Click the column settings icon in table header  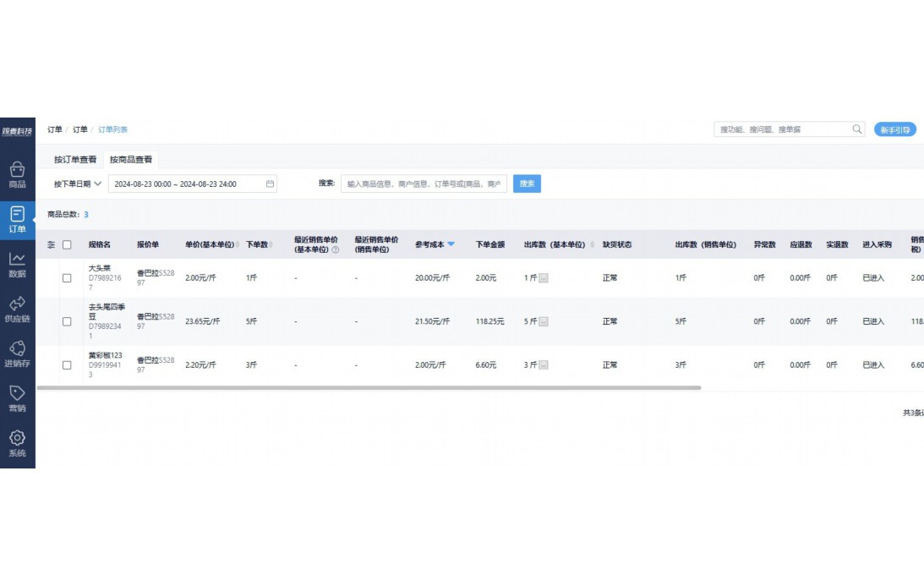tap(51, 245)
